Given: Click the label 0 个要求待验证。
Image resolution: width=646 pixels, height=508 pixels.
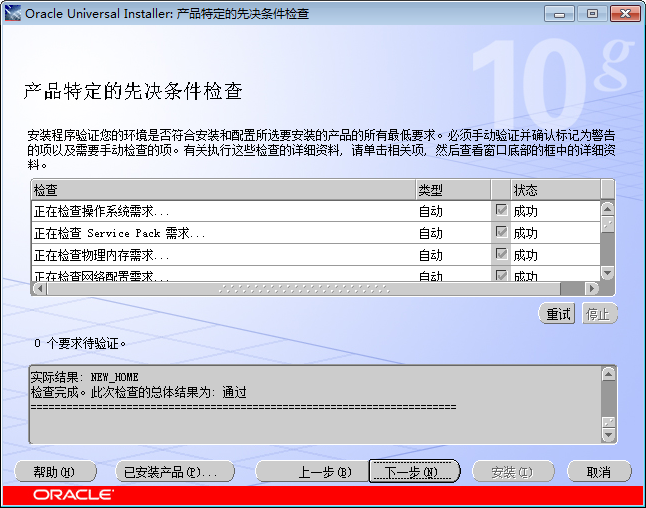Looking at the screenshot, I should [x=80, y=343].
